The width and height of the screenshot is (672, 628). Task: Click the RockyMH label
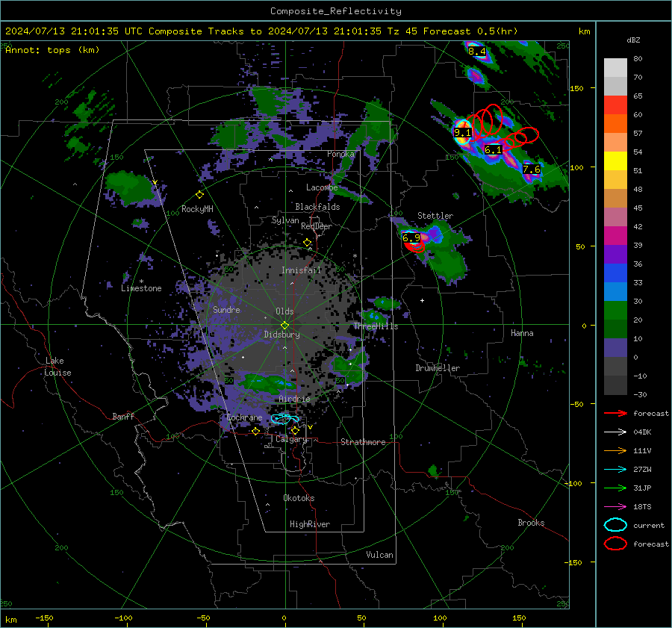tap(197, 209)
